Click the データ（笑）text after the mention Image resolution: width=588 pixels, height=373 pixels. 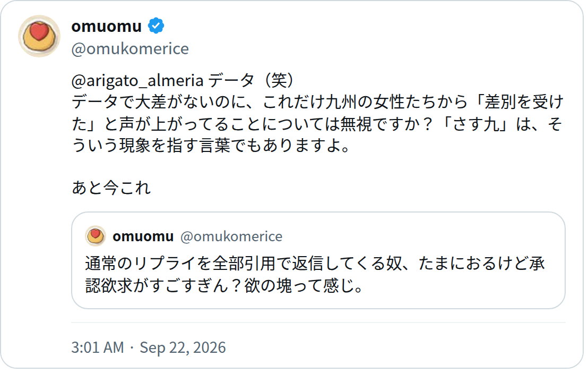(x=251, y=80)
